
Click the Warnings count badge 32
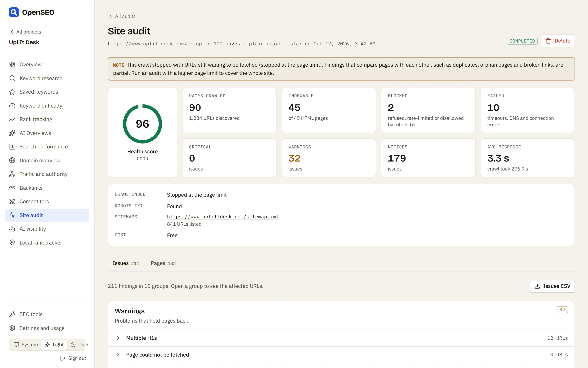(x=562, y=310)
